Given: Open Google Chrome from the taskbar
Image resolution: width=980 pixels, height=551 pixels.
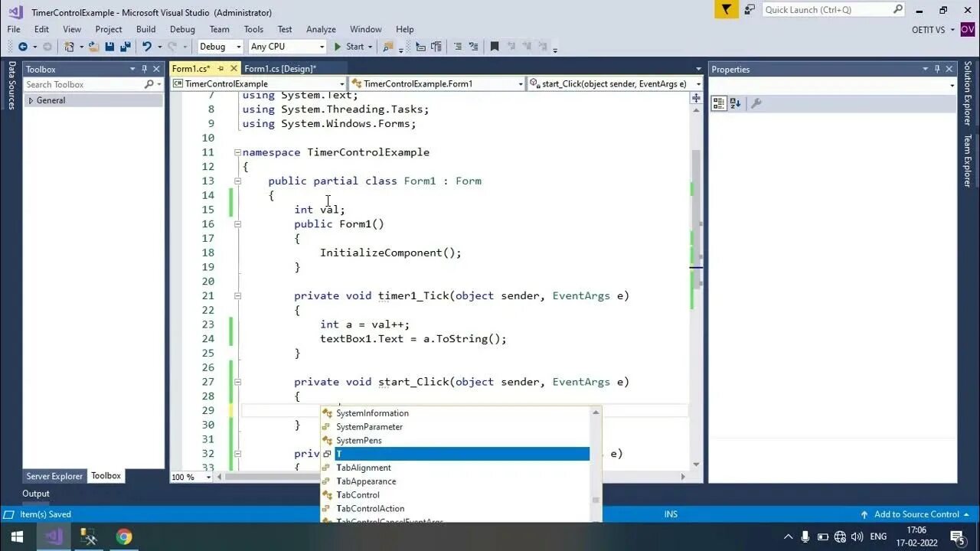Looking at the screenshot, I should [124, 536].
